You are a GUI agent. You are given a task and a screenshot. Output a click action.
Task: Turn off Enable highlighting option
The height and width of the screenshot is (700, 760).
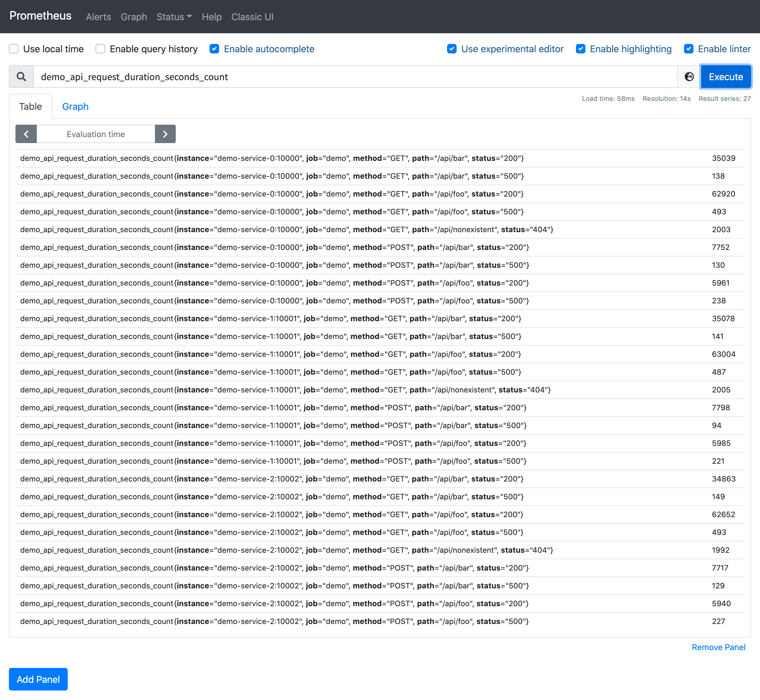(580, 49)
